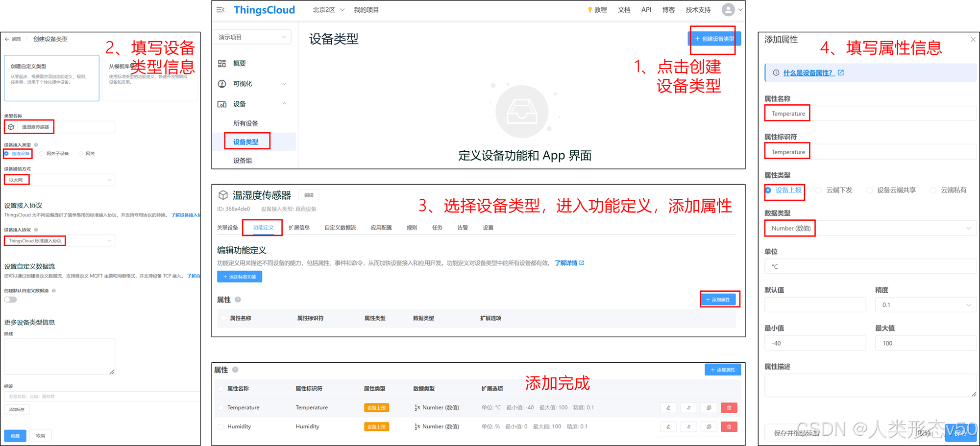The image size is (980, 446).
Task: Click the 创建 button in create panel
Action: tap(15, 436)
